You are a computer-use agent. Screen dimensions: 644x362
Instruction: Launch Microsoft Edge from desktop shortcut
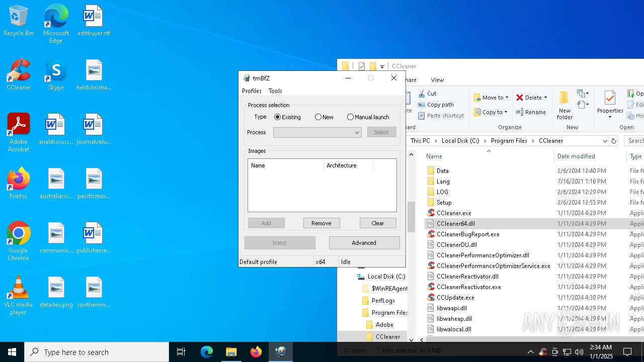click(56, 24)
